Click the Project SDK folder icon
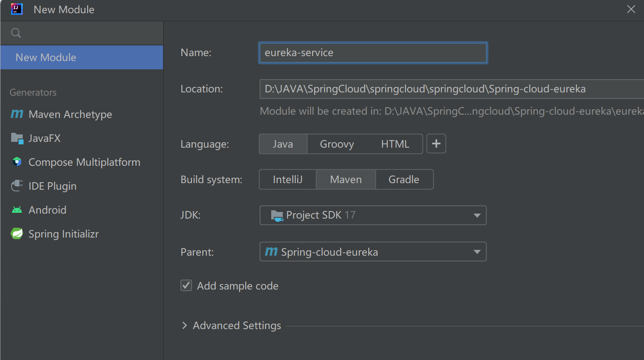 coord(277,215)
